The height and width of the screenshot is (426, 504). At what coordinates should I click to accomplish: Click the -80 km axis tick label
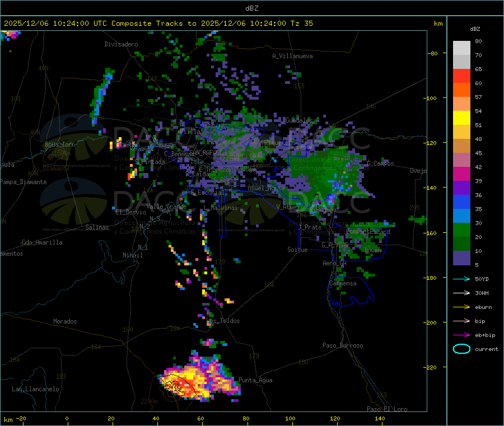pos(432,53)
